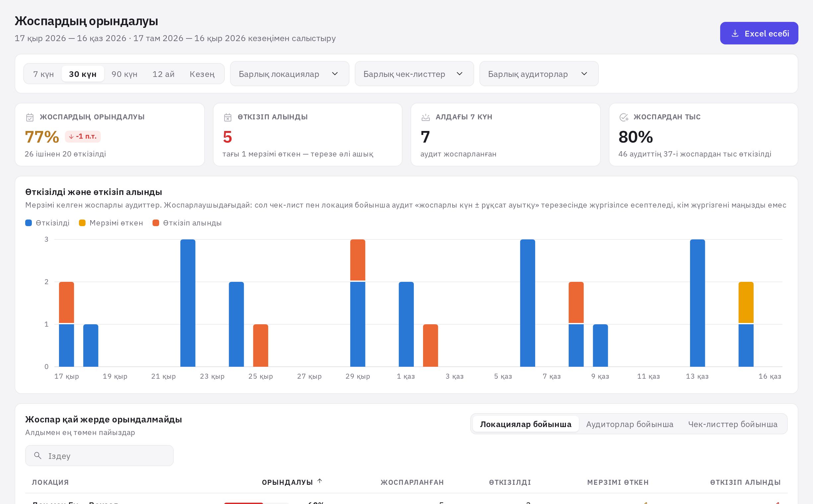Expand the Барлық чек-листтер filter
Image resolution: width=813 pixels, height=504 pixels.
pyautogui.click(x=414, y=74)
